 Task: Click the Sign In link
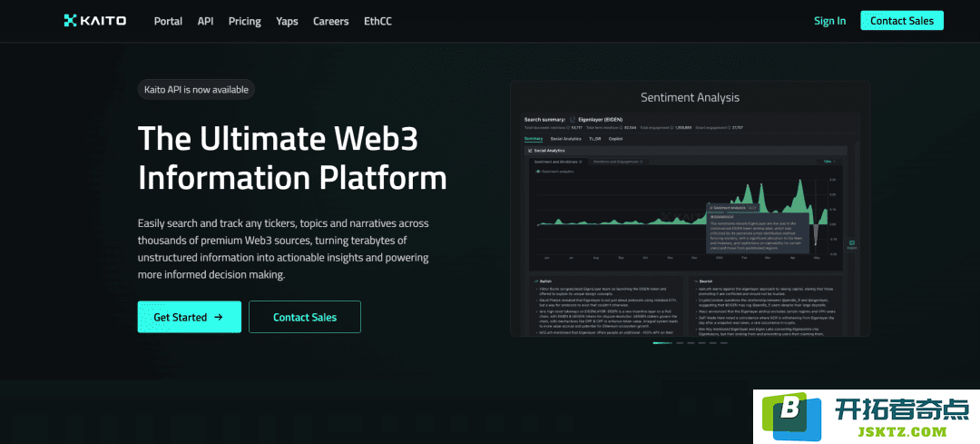click(830, 21)
